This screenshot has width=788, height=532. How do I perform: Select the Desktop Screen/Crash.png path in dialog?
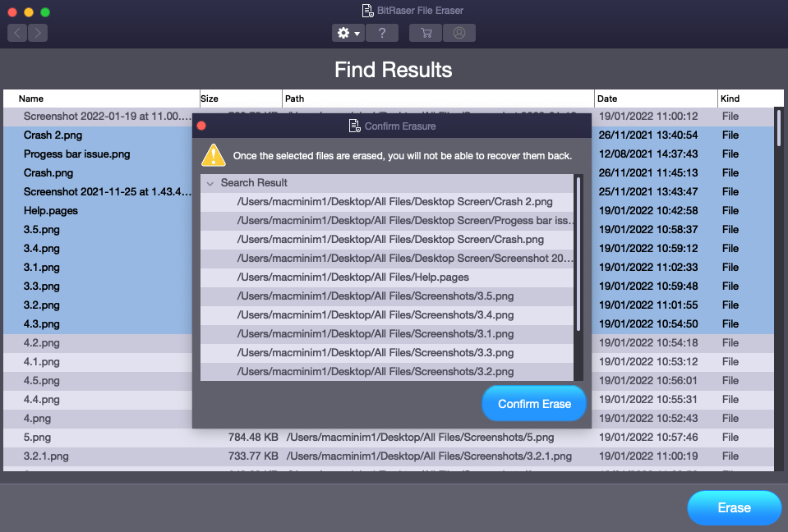click(x=387, y=240)
